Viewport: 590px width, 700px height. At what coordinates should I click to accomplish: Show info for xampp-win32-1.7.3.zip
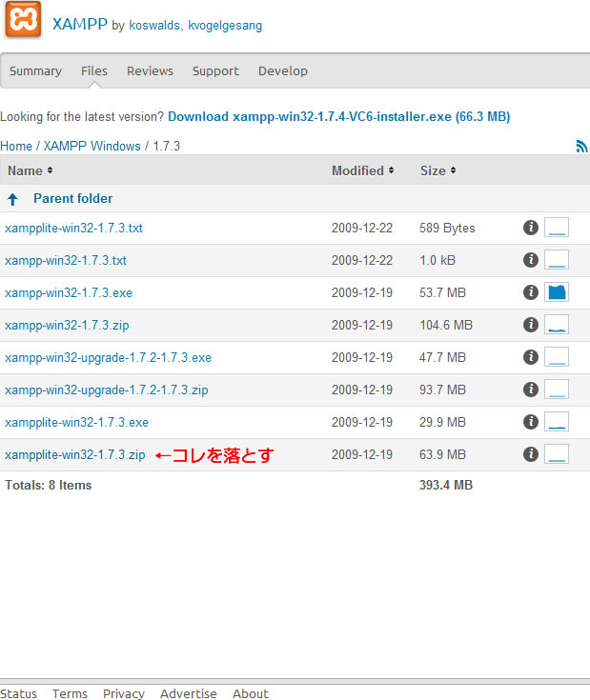pos(531,325)
